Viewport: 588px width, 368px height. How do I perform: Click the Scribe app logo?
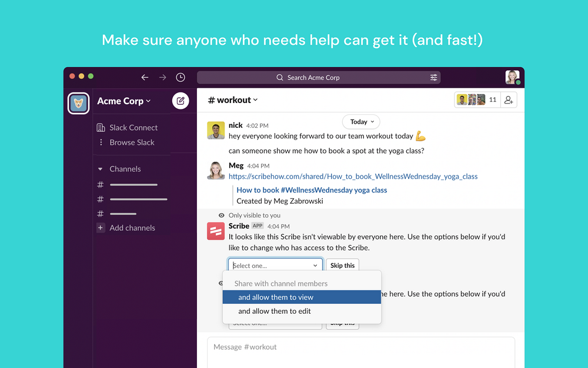[216, 231]
